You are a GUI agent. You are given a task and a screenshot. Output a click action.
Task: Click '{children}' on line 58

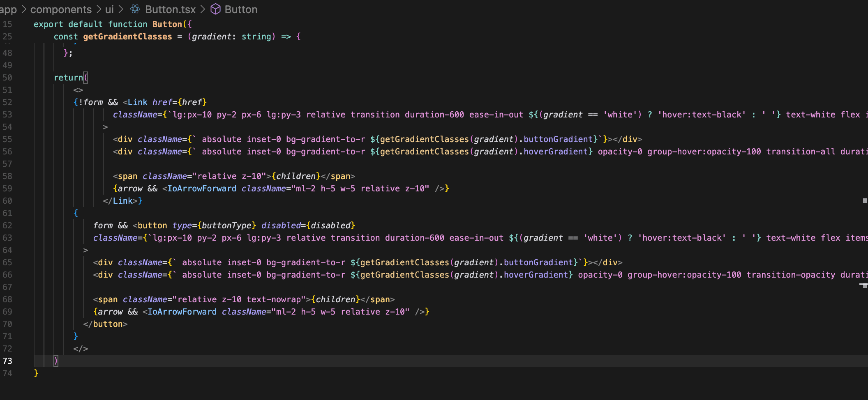[x=296, y=176]
